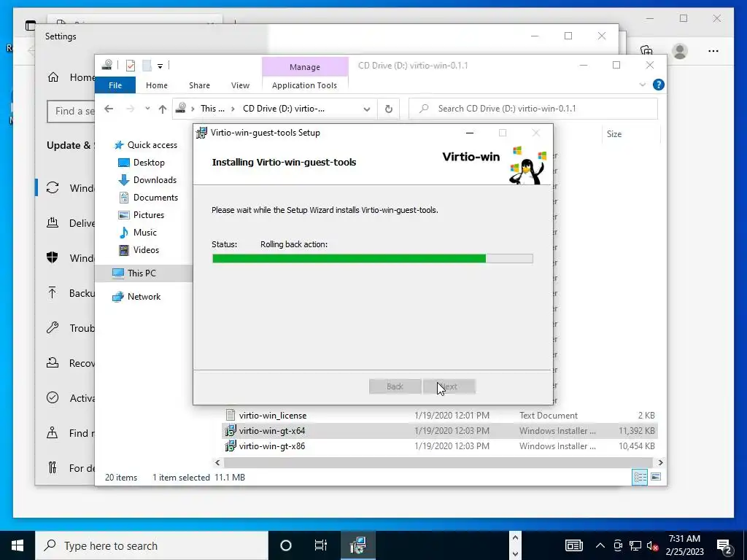Click the setup dialog title bar icon
747x560 pixels.
[202, 133]
